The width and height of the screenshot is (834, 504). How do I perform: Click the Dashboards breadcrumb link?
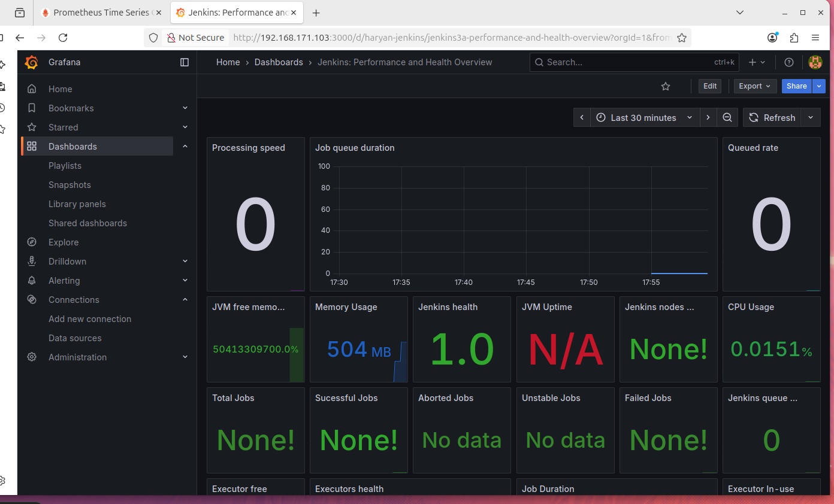[x=279, y=62]
